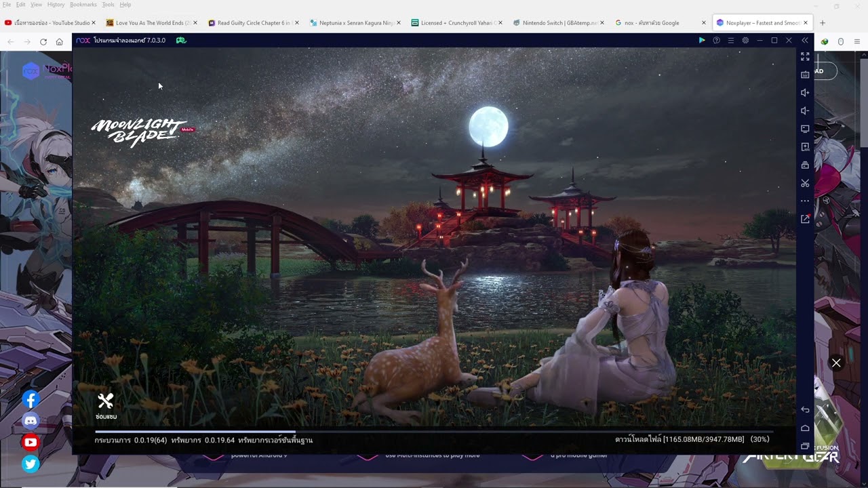Open Facebook icon on NoxPlayer webpage
This screenshot has width=868, height=488.
pyautogui.click(x=31, y=399)
